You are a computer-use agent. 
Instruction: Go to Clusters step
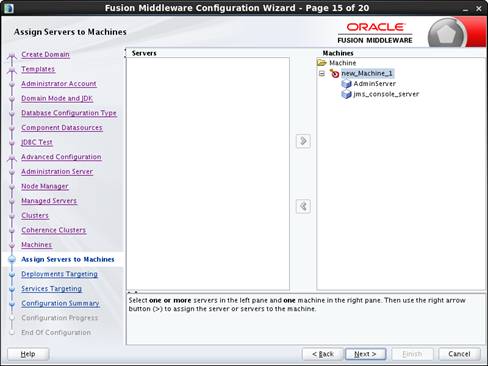(x=35, y=216)
